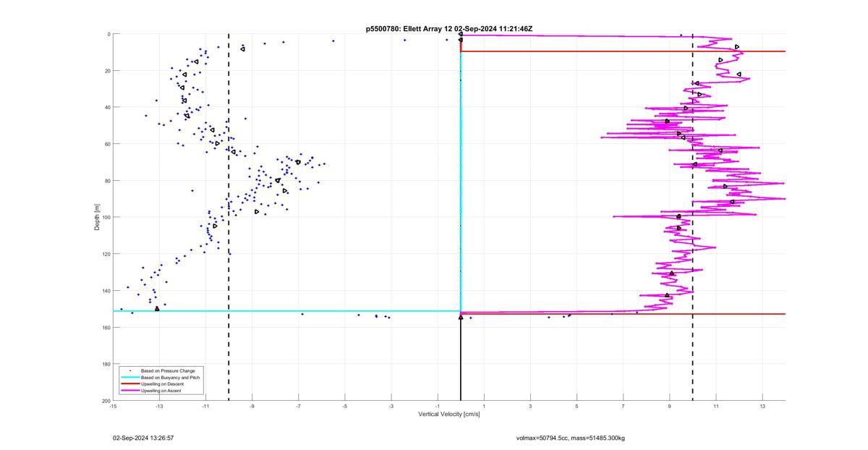Viewport: 868px width, 450px height.
Task: Click the x-axis tick label '-13'
Action: coord(159,407)
